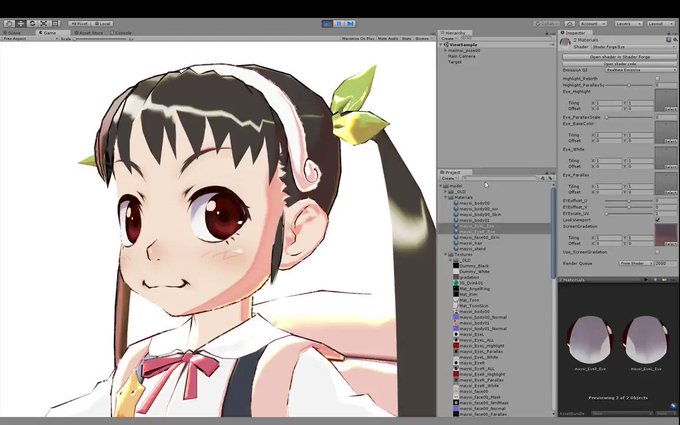Click the Project panel search field

pyautogui.click(x=499, y=178)
